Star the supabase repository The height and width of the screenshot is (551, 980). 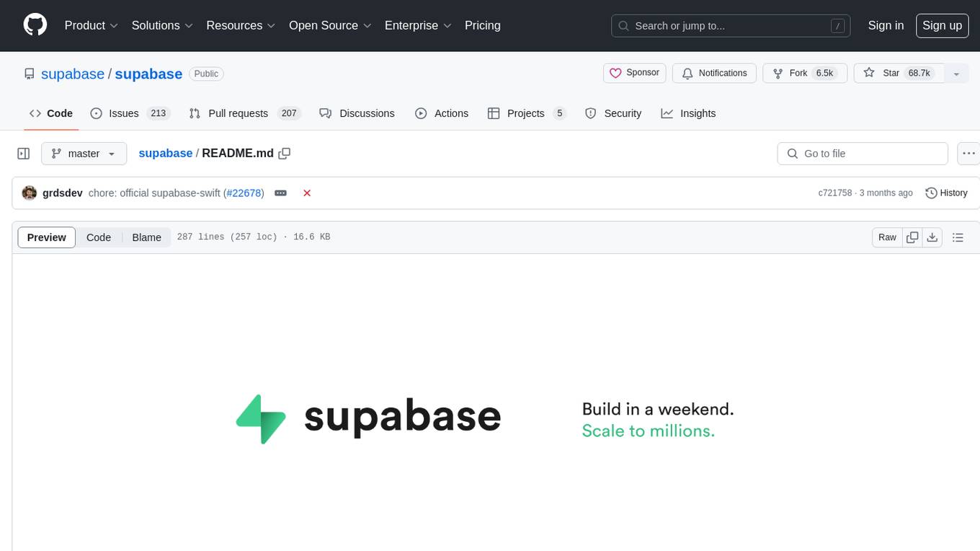pyautogui.click(x=898, y=73)
